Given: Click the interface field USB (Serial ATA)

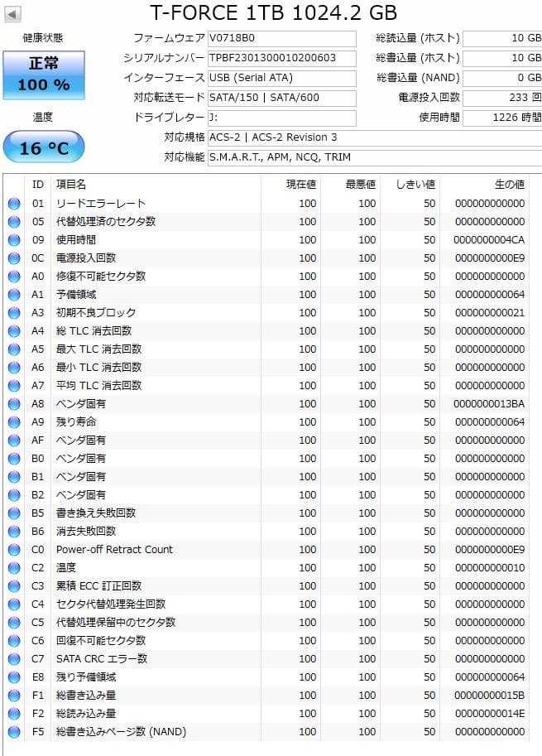Looking at the screenshot, I should [282, 78].
